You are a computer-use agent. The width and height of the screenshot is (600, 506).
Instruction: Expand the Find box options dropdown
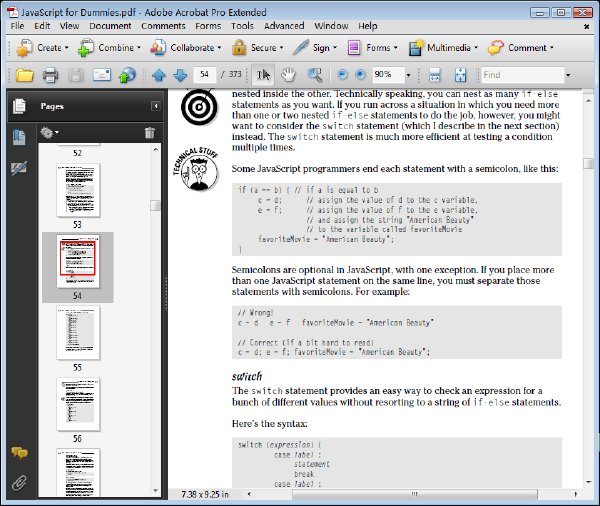(x=568, y=75)
